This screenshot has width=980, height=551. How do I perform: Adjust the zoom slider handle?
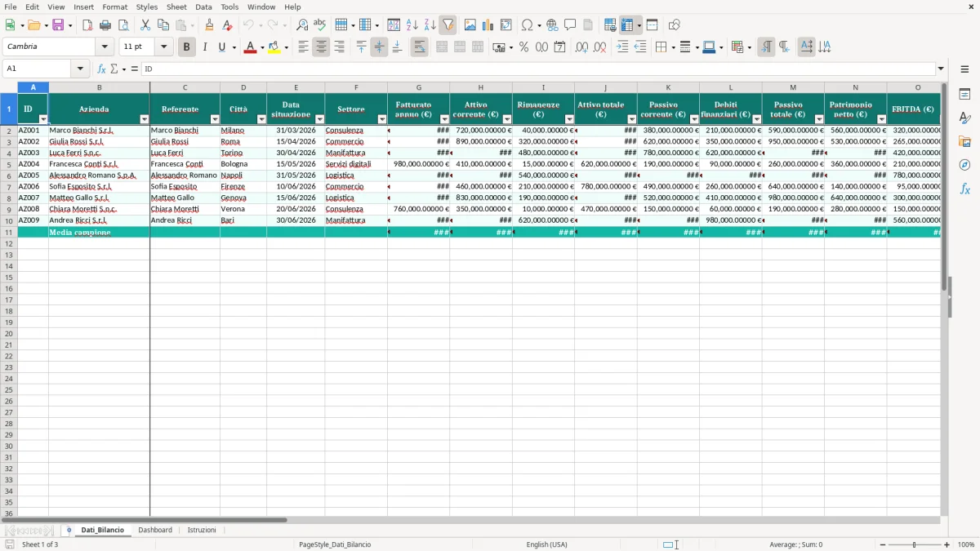pos(914,544)
